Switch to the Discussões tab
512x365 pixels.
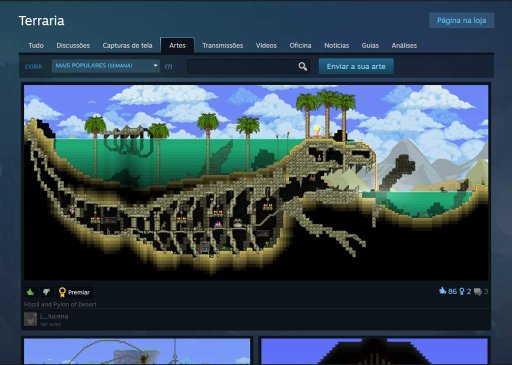coord(73,45)
